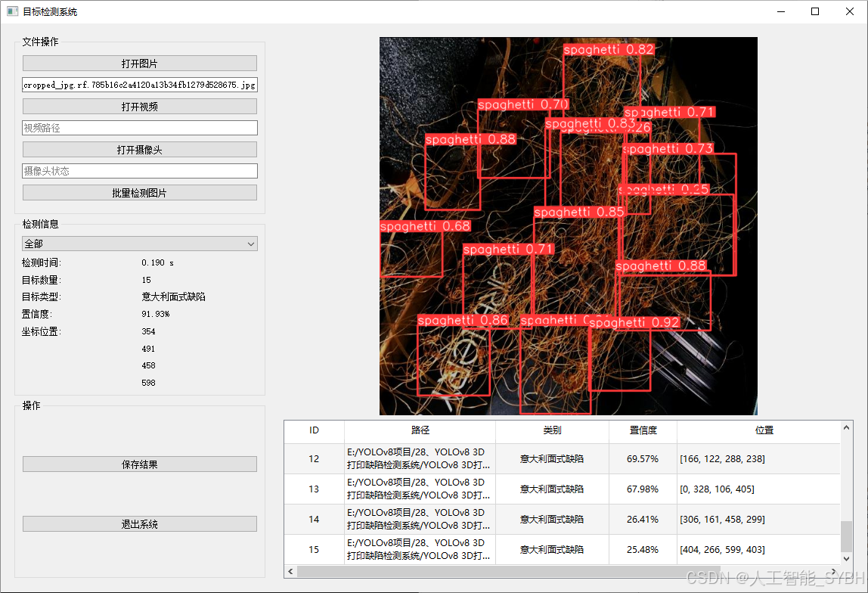Click position cell [306, 161, 458, 299]

click(x=758, y=520)
